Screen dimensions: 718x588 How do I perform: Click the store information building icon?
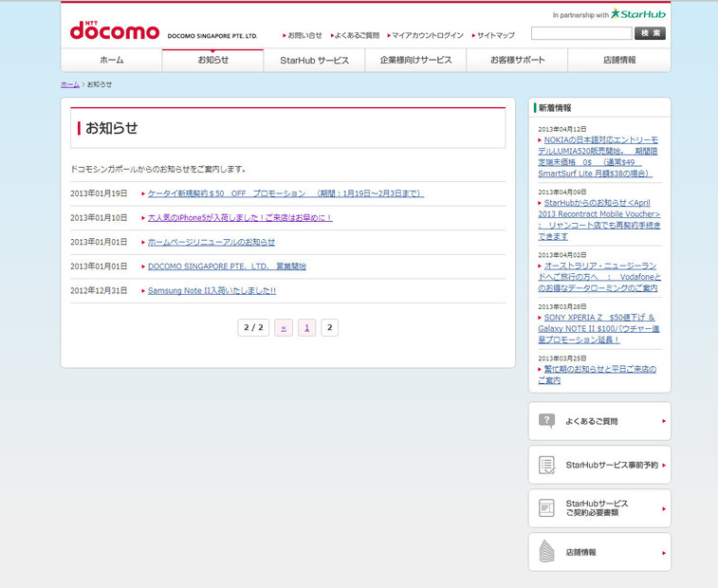[546, 551]
